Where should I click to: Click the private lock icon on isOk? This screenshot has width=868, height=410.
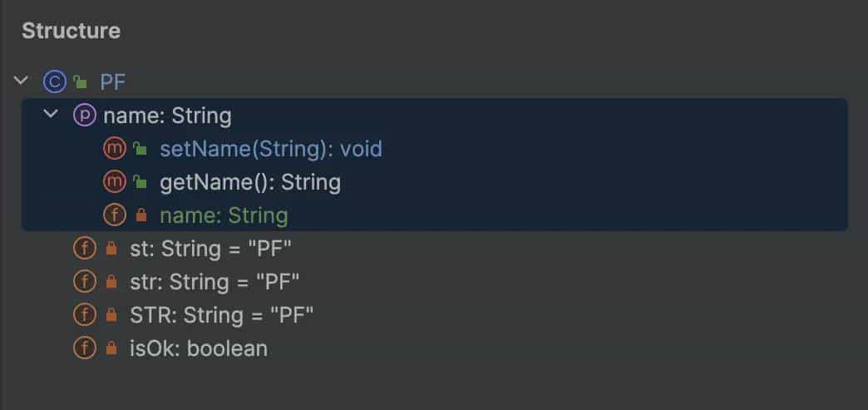coord(111,348)
